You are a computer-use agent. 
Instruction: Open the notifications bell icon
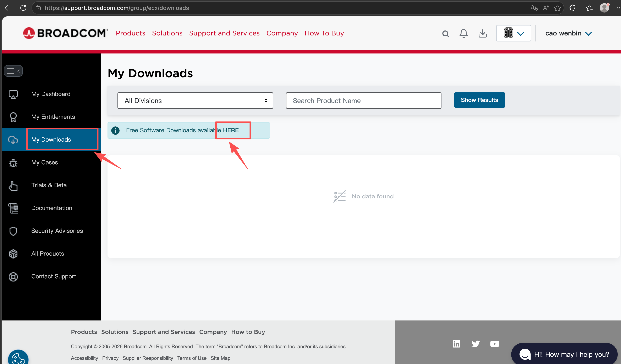463,33
